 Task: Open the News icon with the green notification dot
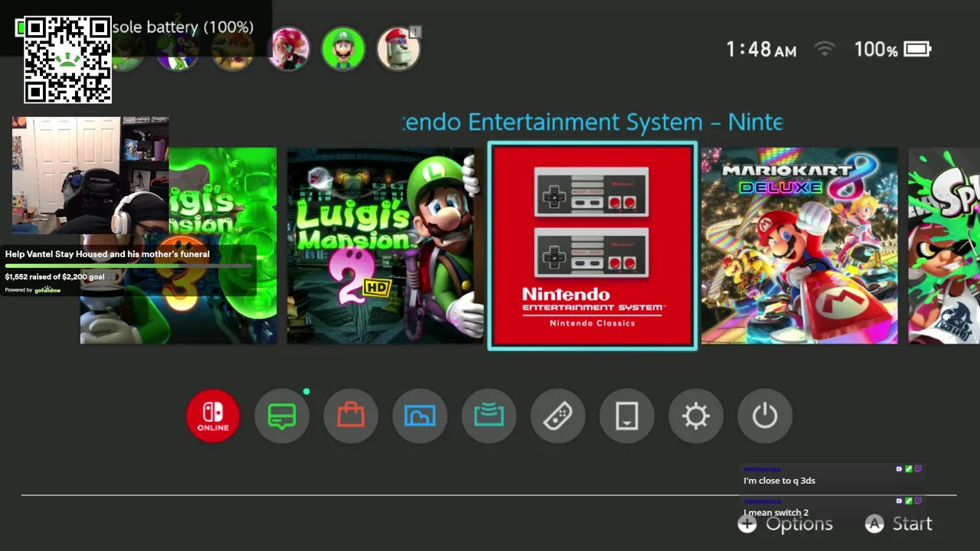282,416
